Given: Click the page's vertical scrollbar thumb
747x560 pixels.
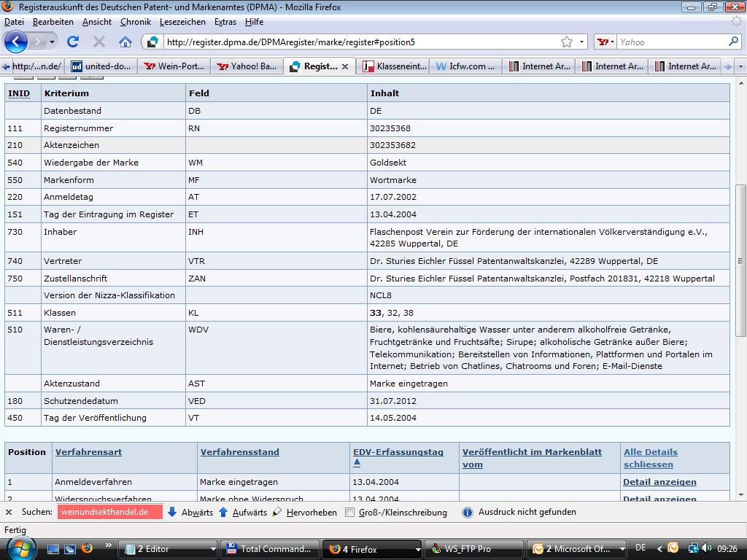Looking at the screenshot, I should (740, 261).
